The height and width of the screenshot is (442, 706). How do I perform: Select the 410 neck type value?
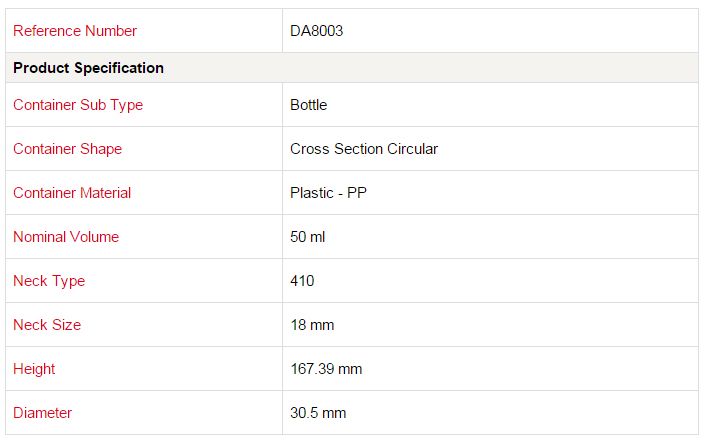(x=302, y=281)
